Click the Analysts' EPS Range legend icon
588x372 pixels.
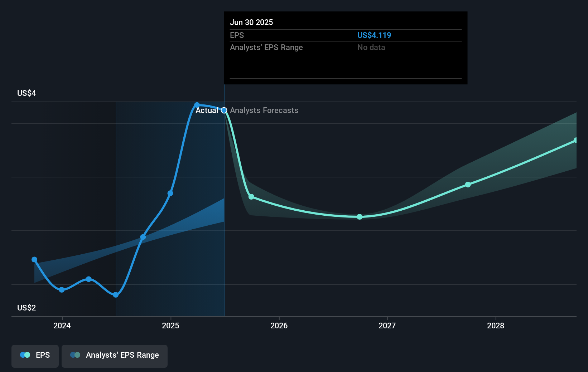point(75,355)
